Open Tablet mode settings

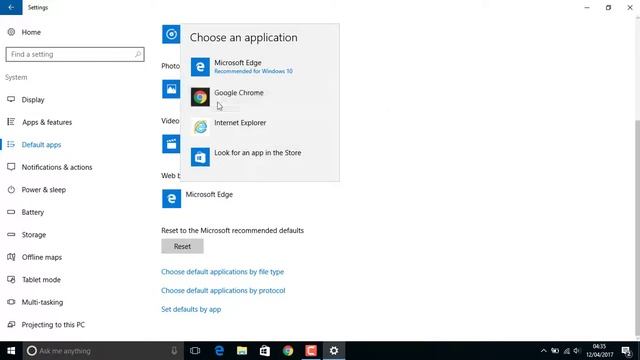click(x=41, y=280)
